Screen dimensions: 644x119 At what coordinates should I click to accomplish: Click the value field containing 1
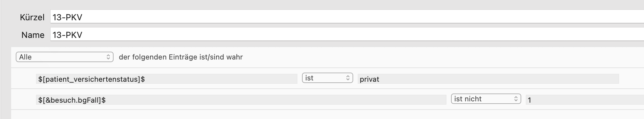coord(585,100)
